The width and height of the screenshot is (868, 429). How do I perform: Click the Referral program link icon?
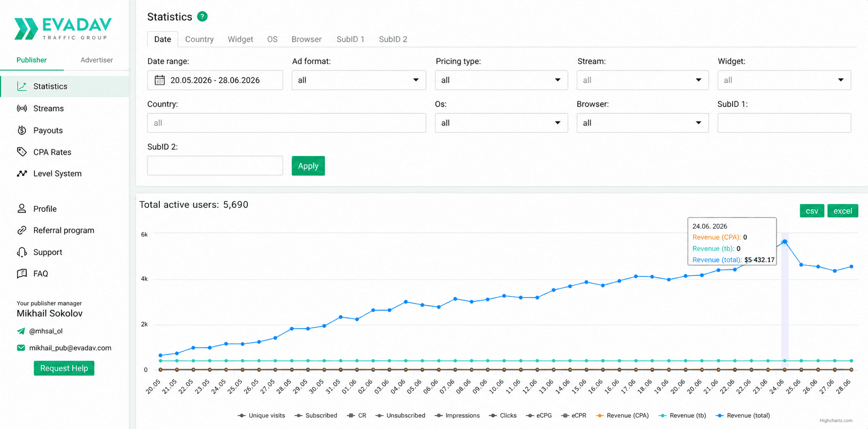[x=22, y=231]
